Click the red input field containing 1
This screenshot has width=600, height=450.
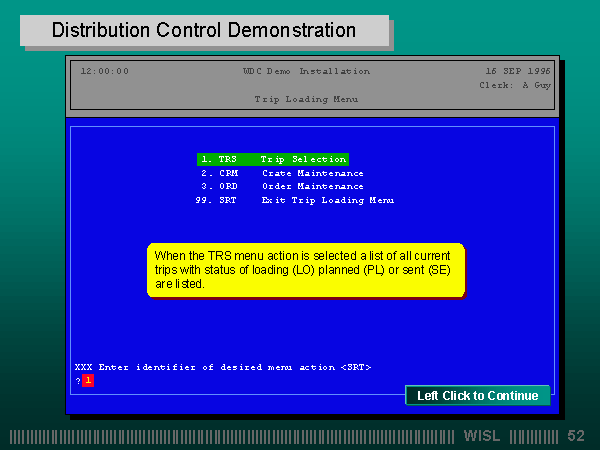(x=88, y=380)
